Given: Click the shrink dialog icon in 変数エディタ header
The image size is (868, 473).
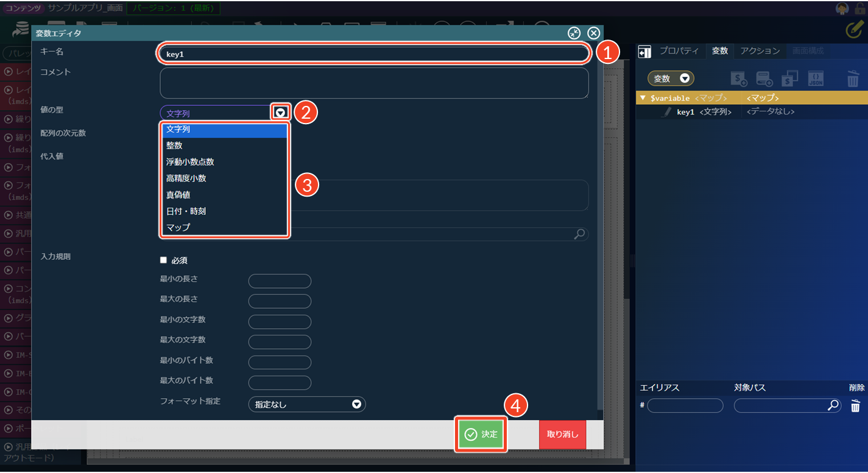Looking at the screenshot, I should (x=574, y=33).
